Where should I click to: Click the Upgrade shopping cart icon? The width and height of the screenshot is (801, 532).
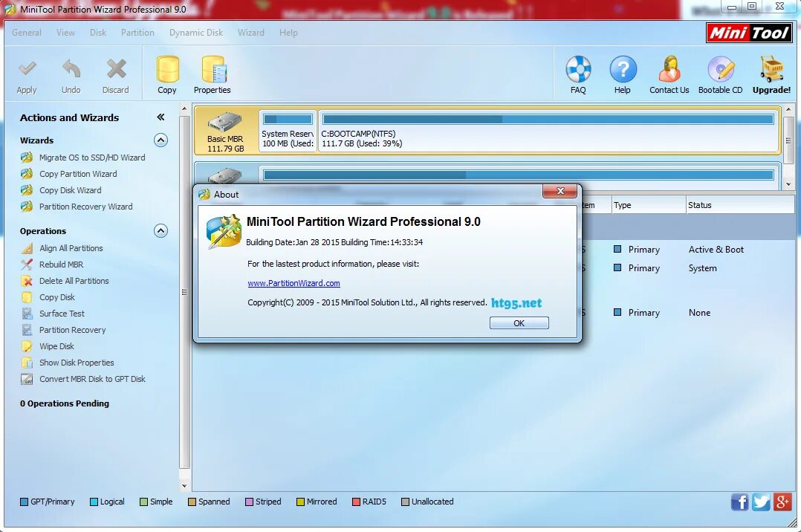click(771, 69)
